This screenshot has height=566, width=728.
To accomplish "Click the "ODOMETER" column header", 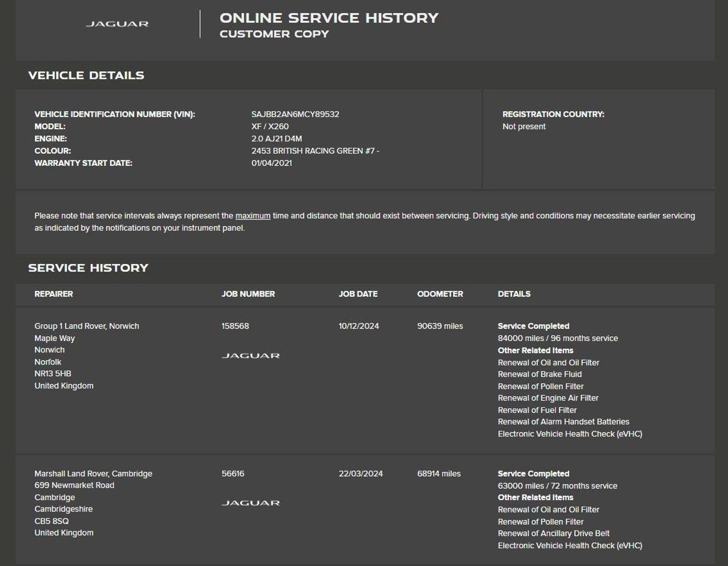I will [x=440, y=294].
